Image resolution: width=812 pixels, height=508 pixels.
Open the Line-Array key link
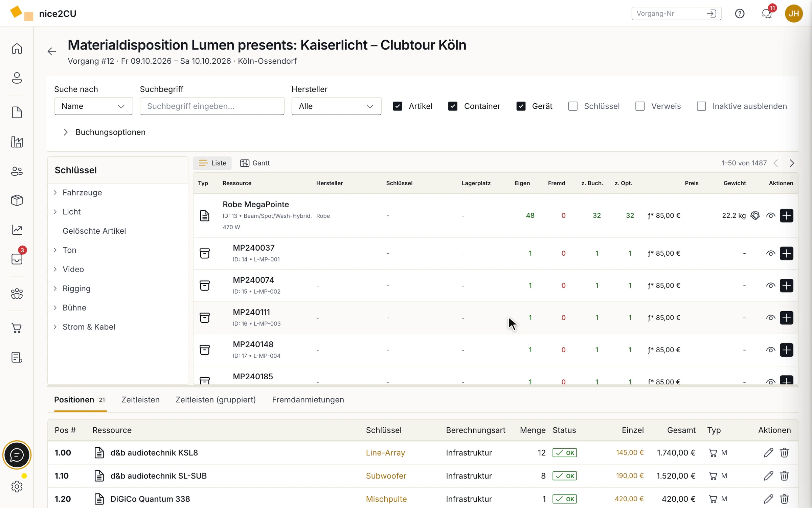(385, 452)
